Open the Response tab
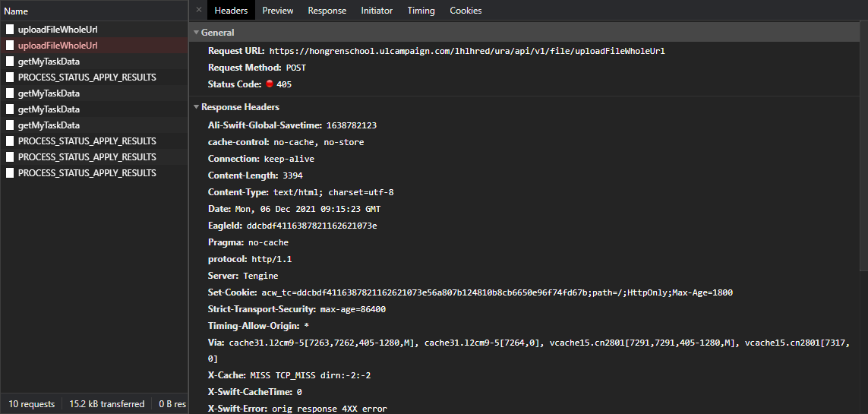This screenshot has height=414, width=868. 327,11
